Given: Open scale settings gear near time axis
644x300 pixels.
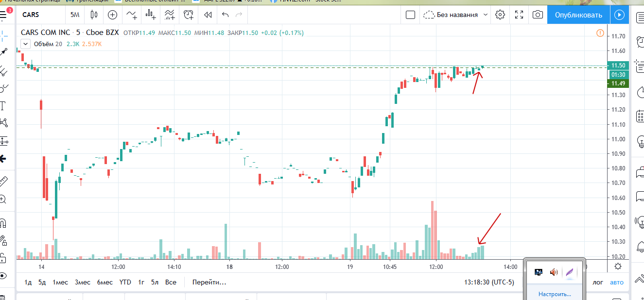Looking at the screenshot, I should [617, 266].
